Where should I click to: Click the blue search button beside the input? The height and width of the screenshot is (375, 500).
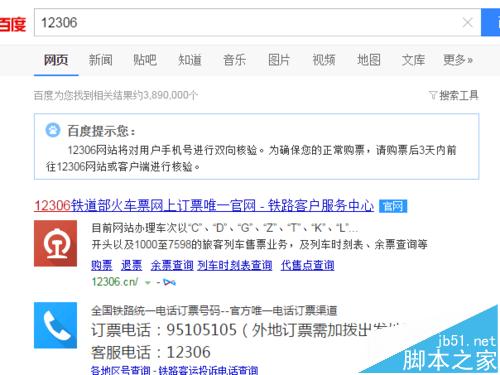[490, 22]
